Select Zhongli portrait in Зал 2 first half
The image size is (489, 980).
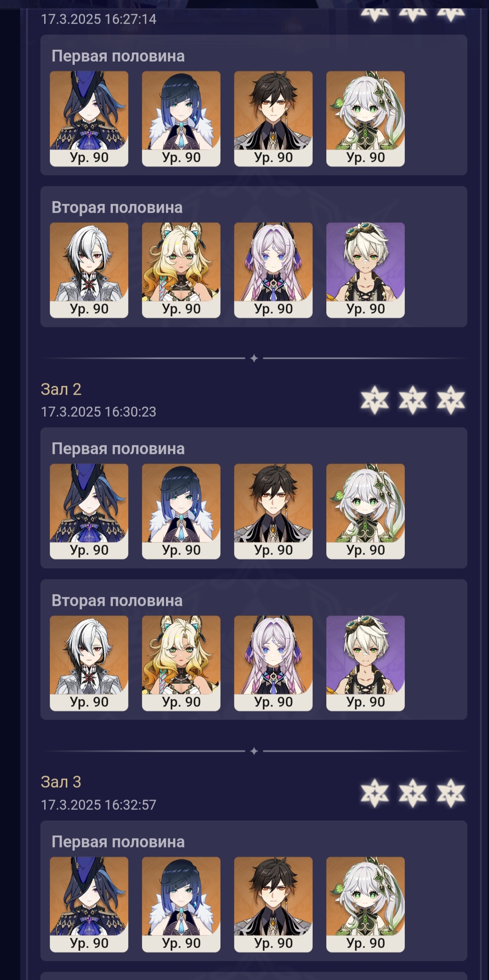pyautogui.click(x=273, y=511)
